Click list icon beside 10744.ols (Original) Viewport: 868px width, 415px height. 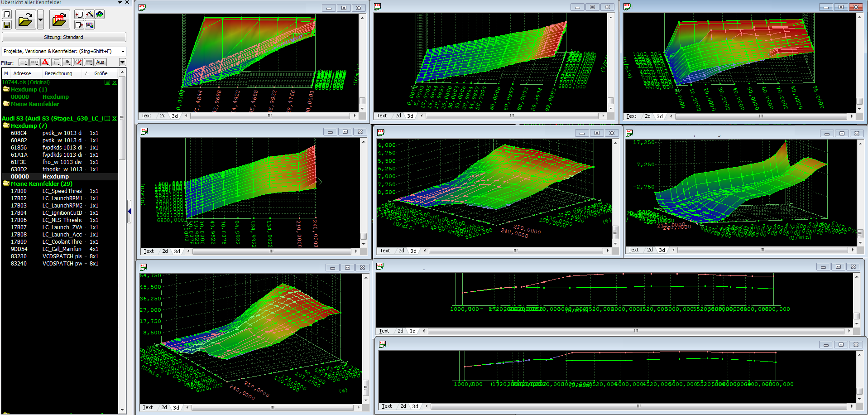[107, 82]
